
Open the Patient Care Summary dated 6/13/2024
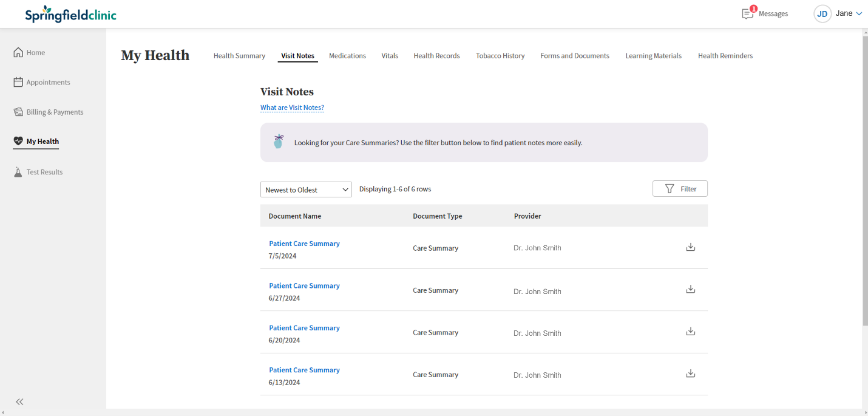(x=304, y=370)
